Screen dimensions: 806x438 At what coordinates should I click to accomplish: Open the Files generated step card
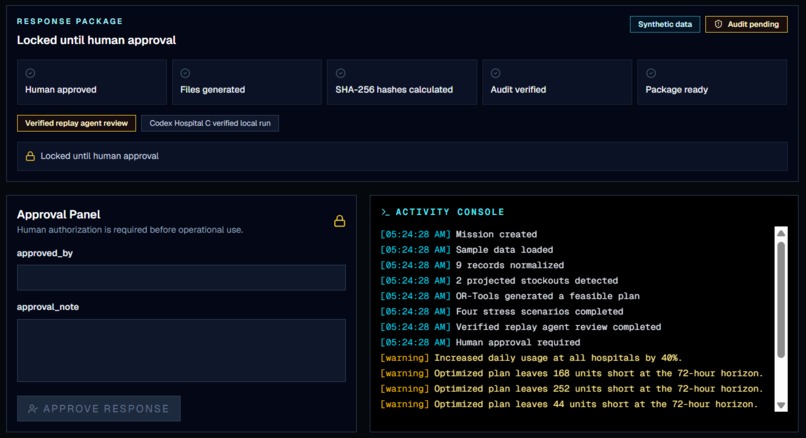(247, 82)
